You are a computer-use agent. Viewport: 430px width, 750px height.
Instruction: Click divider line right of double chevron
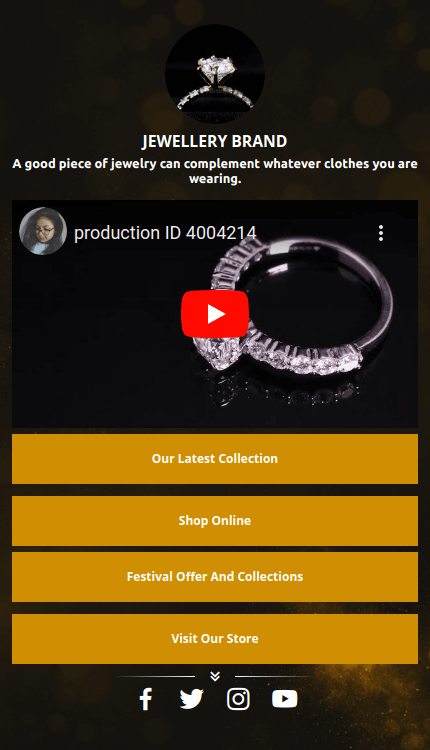[274, 677]
